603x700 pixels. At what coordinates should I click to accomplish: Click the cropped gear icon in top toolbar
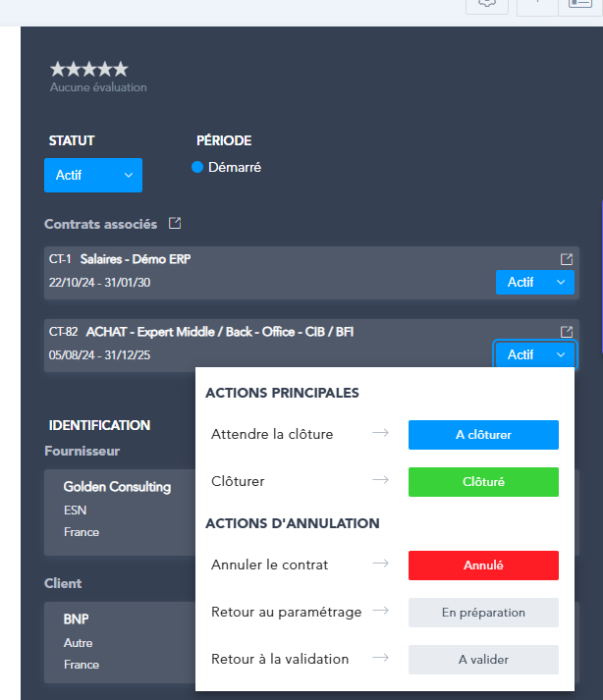487,5
